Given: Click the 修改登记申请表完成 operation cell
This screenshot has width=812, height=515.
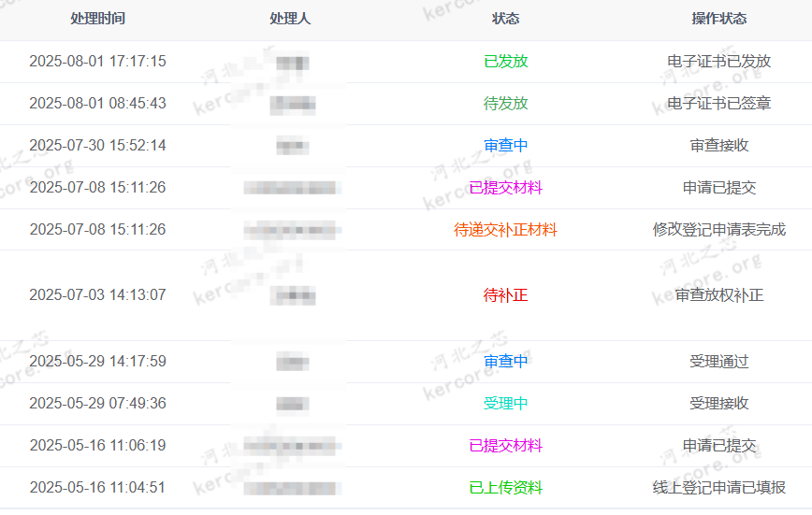Looking at the screenshot, I should point(718,229).
